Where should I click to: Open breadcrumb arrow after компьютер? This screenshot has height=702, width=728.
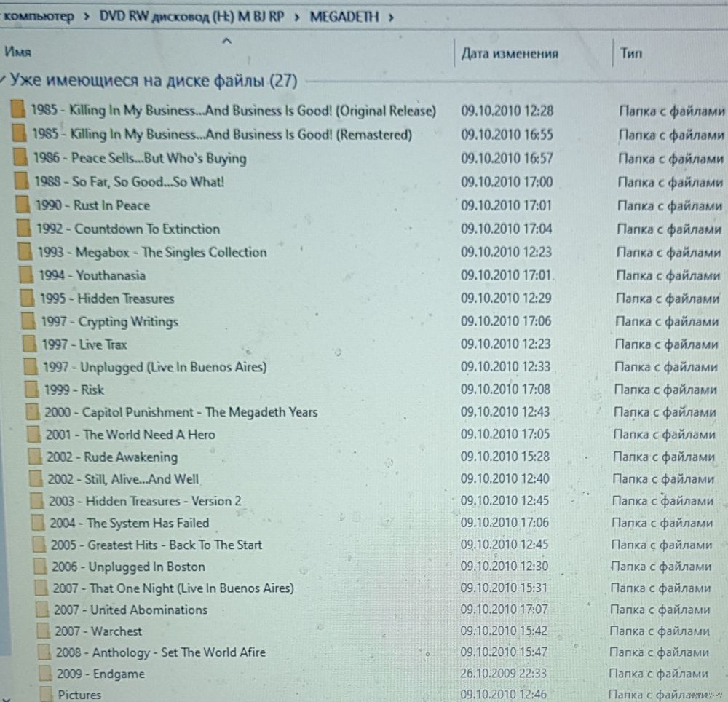[87, 17]
